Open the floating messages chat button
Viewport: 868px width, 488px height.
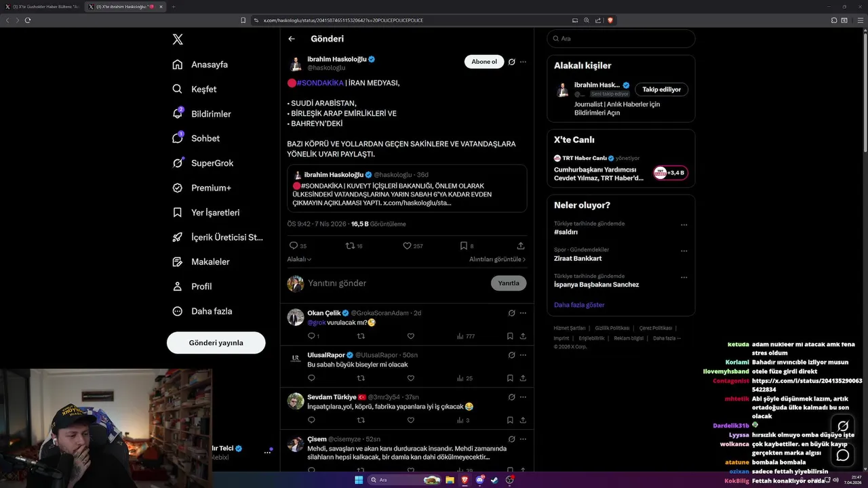pyautogui.click(x=843, y=455)
